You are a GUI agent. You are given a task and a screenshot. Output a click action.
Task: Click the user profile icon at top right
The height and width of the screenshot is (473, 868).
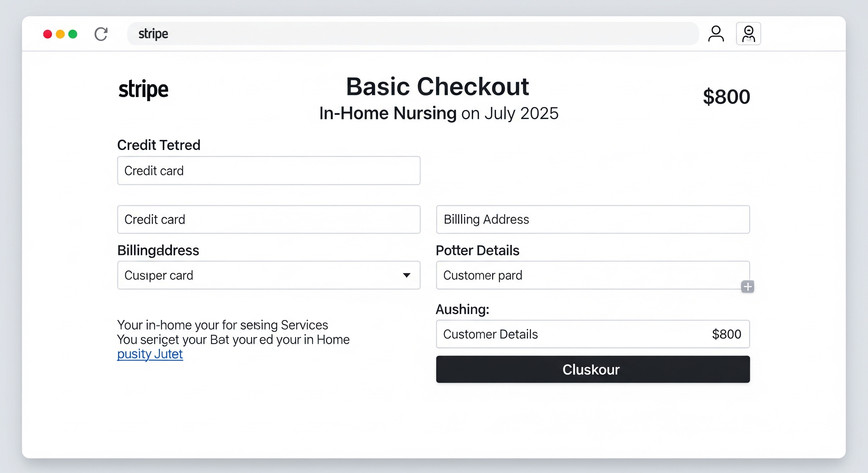point(716,33)
